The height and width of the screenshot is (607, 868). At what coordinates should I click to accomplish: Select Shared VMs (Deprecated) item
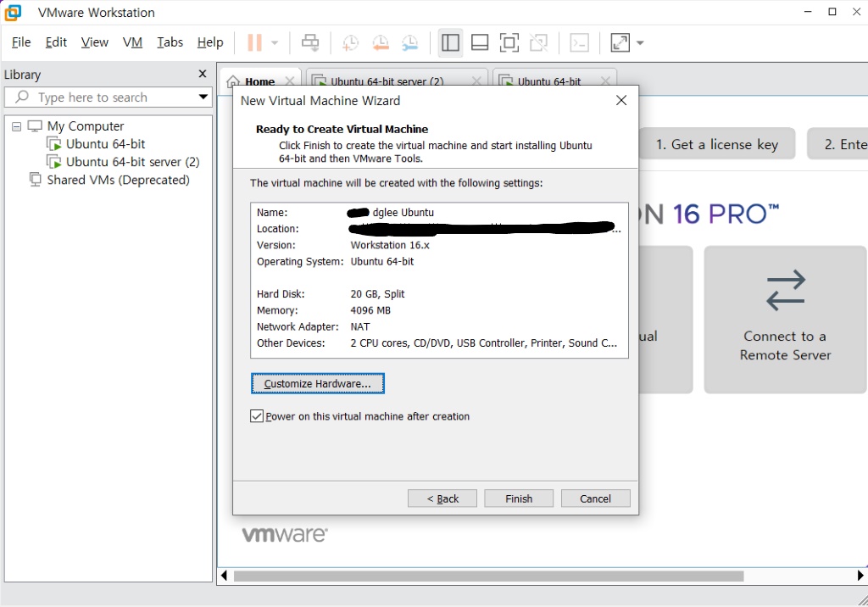118,180
